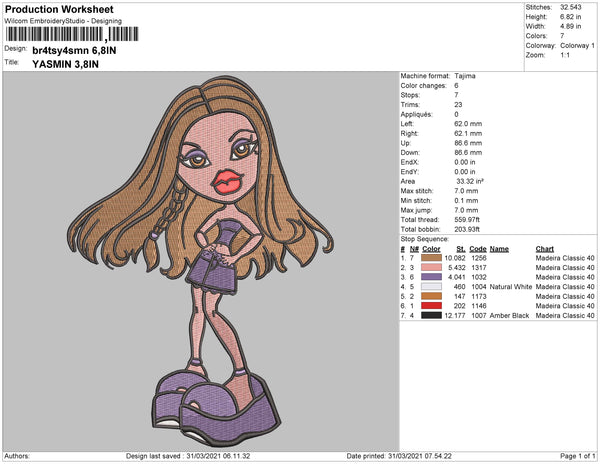Click the pink color swatch for code 1317
600x464 pixels.
point(431,268)
